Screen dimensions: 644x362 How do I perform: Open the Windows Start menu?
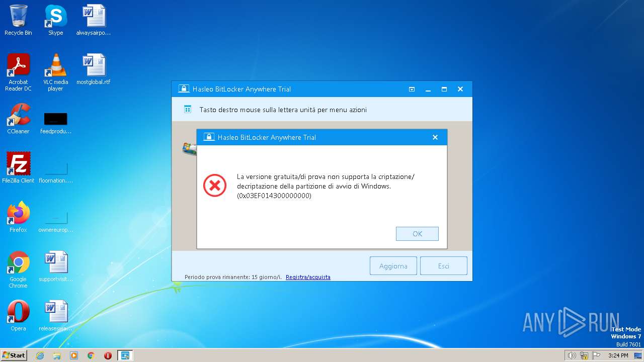coord(14,355)
